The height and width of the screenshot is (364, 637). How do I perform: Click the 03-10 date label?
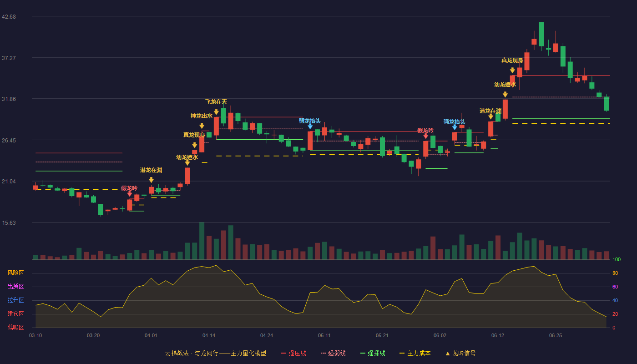pos(35,335)
